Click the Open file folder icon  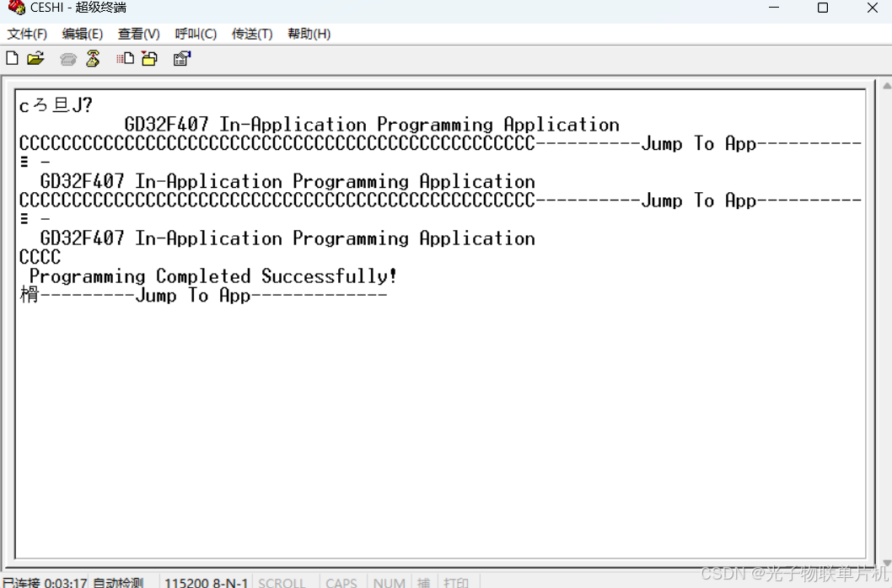click(x=35, y=58)
